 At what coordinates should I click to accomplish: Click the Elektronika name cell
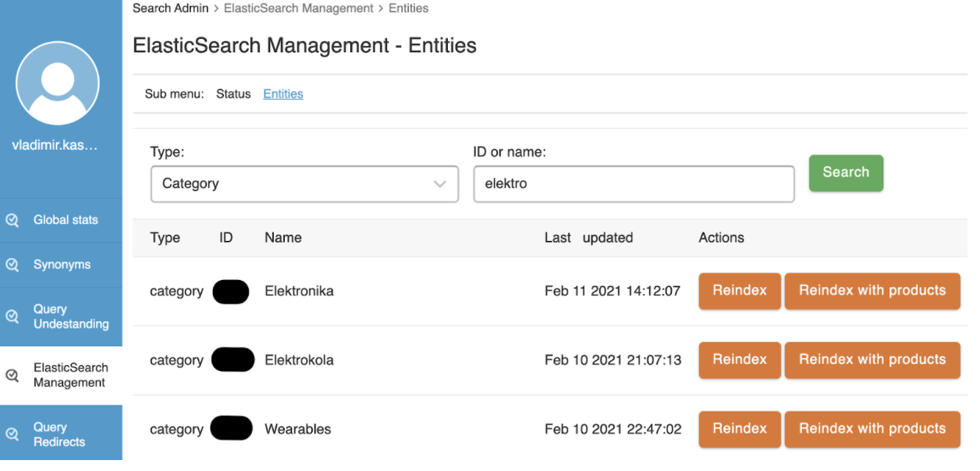click(x=299, y=292)
